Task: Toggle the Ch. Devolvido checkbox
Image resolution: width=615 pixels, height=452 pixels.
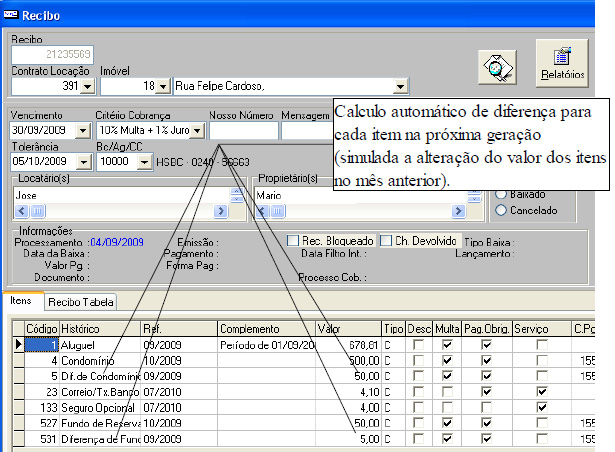Action: [386, 241]
